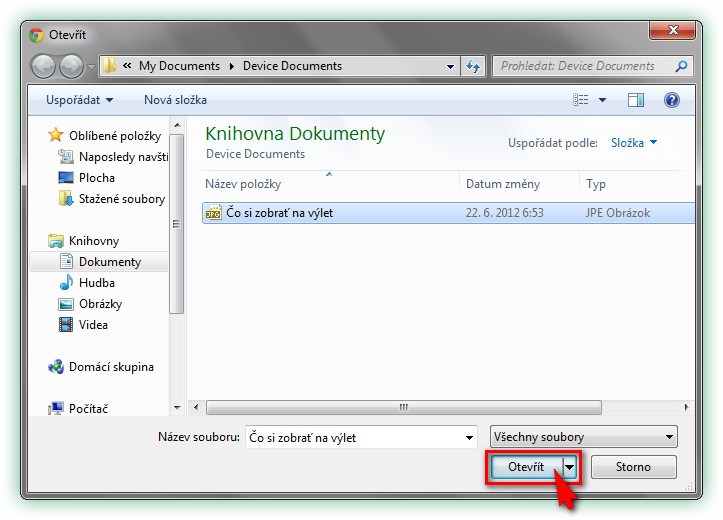Click the magnifier search icon
The image size is (723, 520).
(682, 66)
